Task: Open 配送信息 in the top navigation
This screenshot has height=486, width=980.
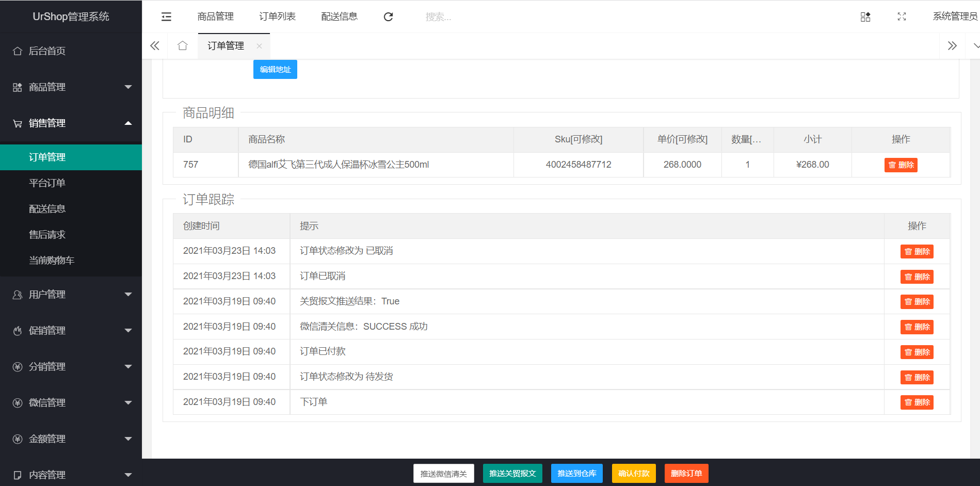Action: click(339, 17)
